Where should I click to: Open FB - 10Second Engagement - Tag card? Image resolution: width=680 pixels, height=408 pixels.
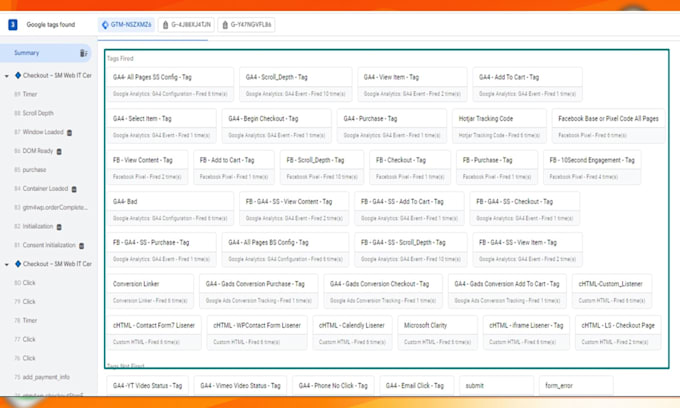click(x=592, y=167)
